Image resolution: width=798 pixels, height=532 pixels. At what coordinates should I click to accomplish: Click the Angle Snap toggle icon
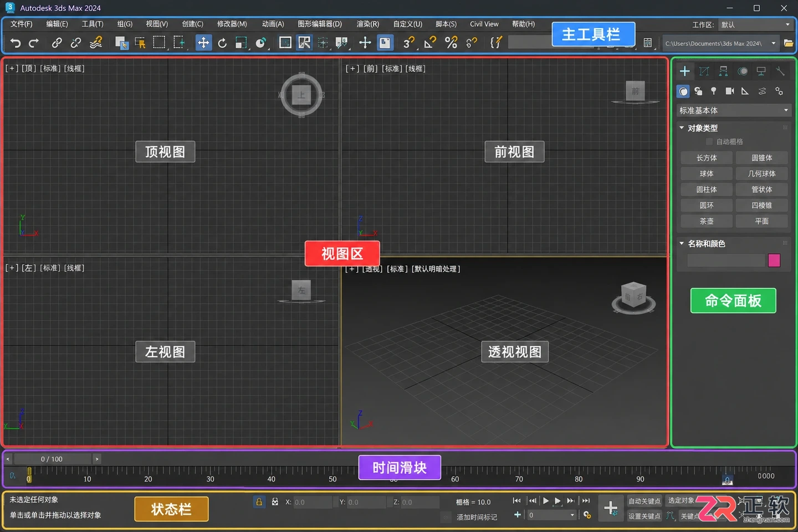coord(430,43)
